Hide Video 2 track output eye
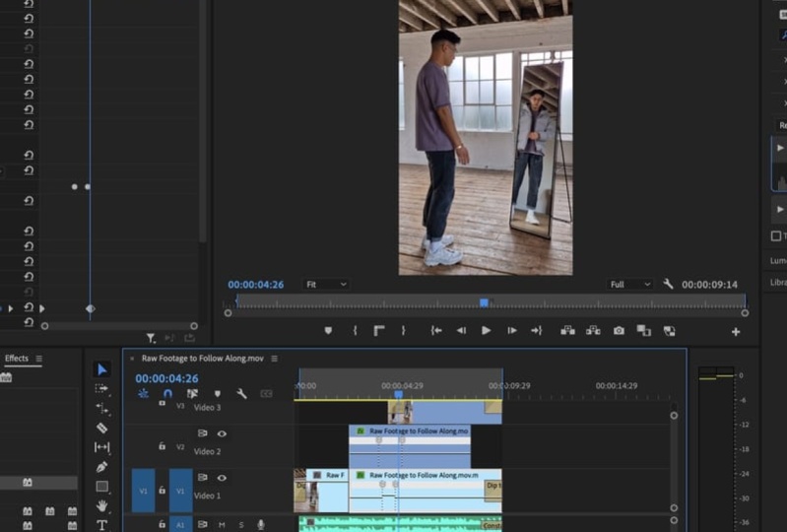Viewport: 787px width, 532px height. click(x=222, y=433)
